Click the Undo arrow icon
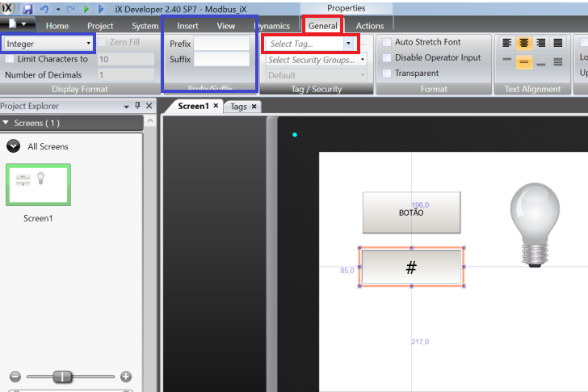588x392 pixels. click(x=44, y=9)
